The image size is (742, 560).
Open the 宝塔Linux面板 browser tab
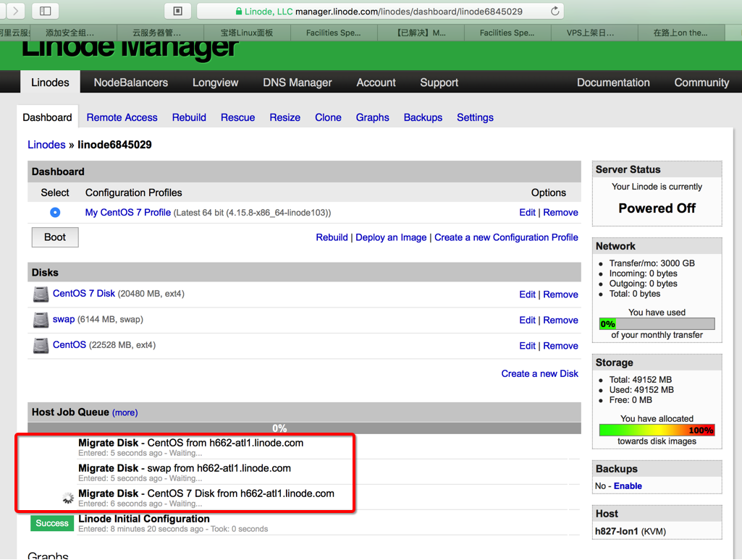tap(247, 33)
